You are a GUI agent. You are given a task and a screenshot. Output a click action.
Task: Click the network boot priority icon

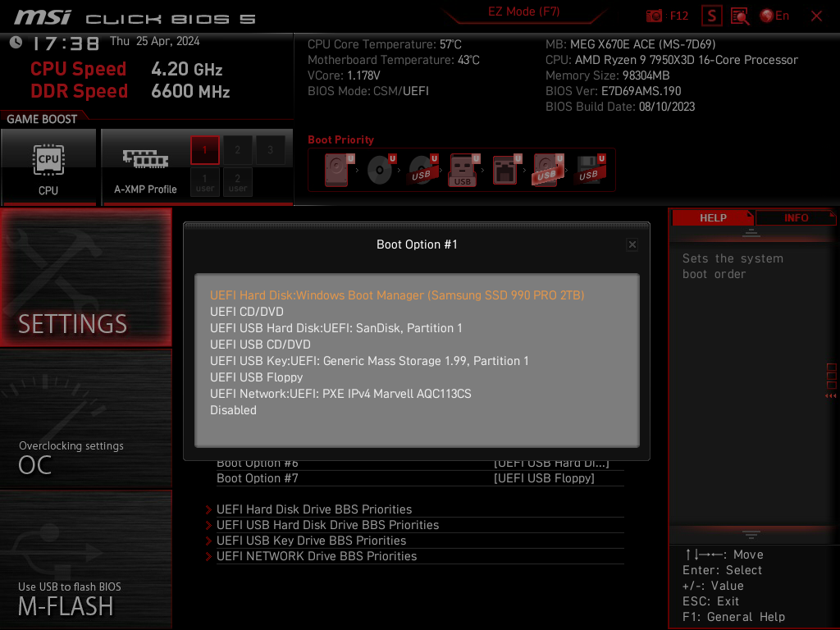(506, 170)
